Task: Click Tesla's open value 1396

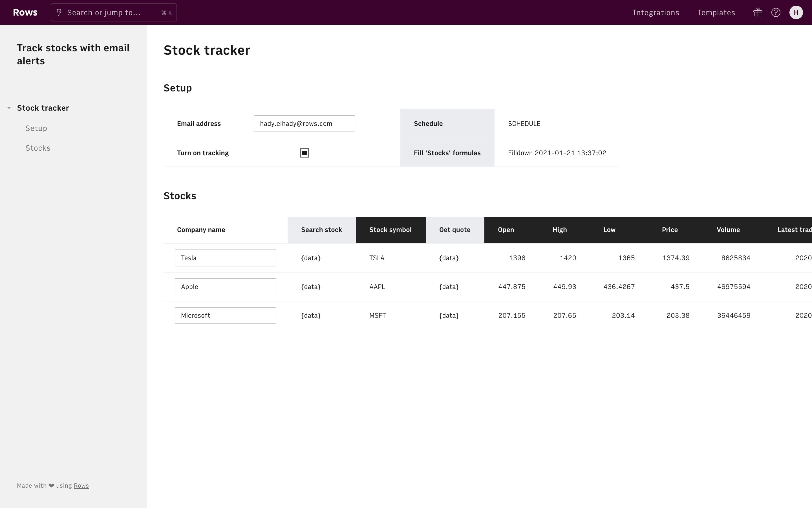Action: (x=517, y=258)
